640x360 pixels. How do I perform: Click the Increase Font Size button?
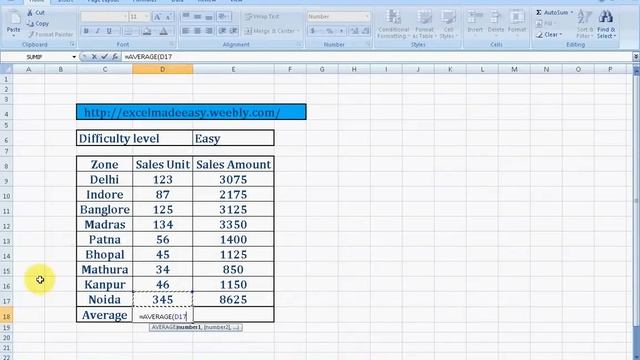(x=157, y=16)
